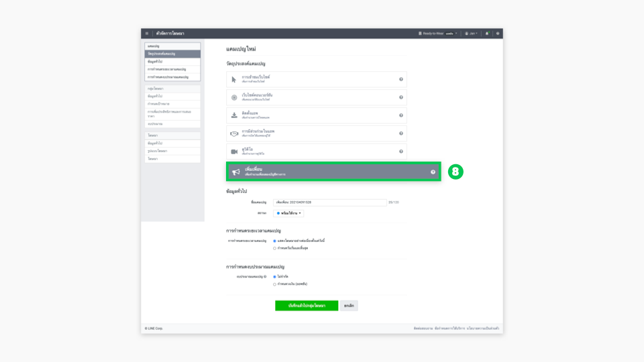This screenshot has height=362, width=644.
Task: Select run ads continuously from today option
Action: point(274,241)
